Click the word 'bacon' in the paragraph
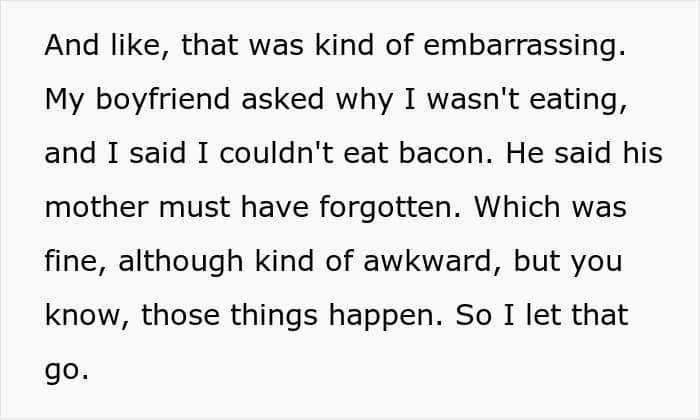Image resolution: width=700 pixels, height=420 pixels. click(x=442, y=153)
